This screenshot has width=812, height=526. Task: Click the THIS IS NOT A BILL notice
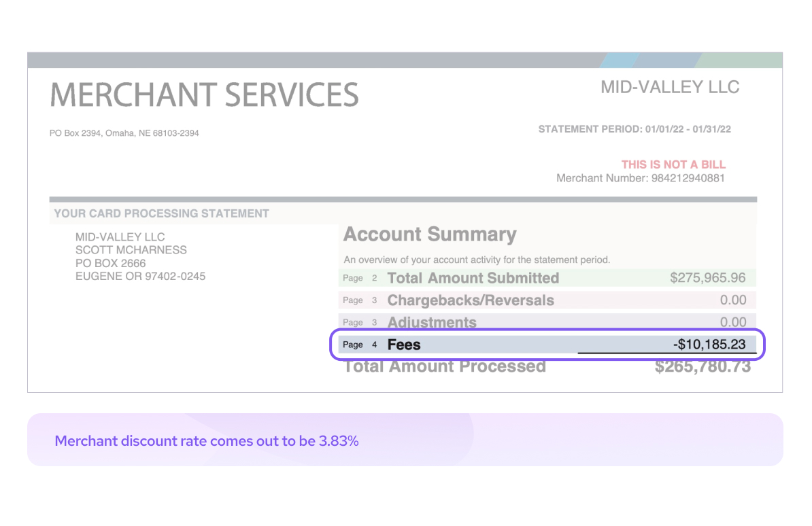673,164
